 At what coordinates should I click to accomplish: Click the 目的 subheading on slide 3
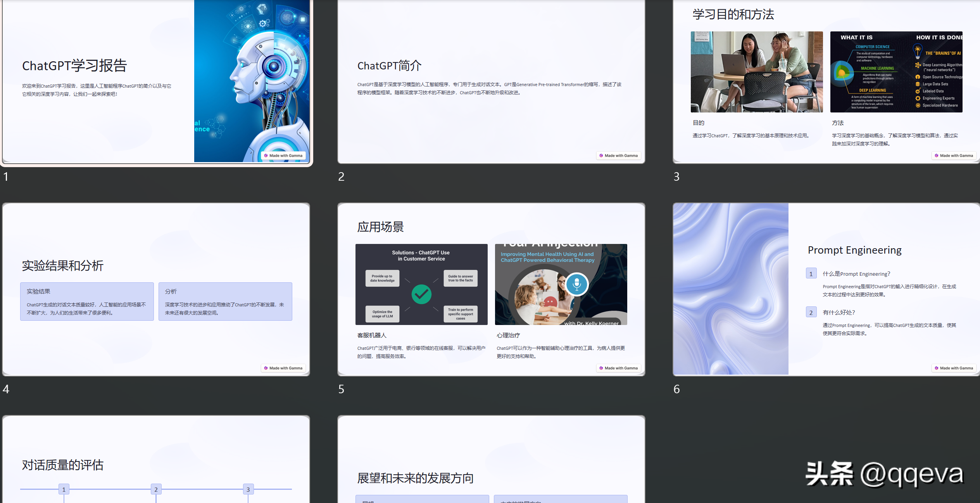pyautogui.click(x=699, y=123)
